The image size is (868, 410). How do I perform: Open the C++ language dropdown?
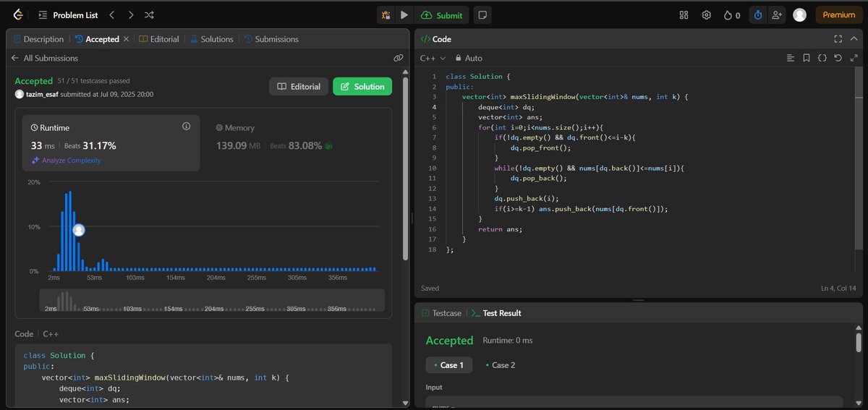(x=433, y=58)
